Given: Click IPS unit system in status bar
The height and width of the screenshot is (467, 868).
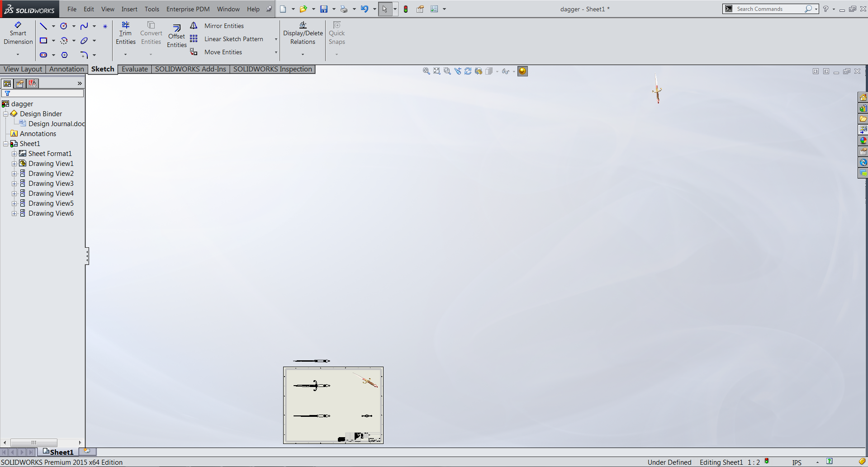Looking at the screenshot, I should pyautogui.click(x=797, y=462).
